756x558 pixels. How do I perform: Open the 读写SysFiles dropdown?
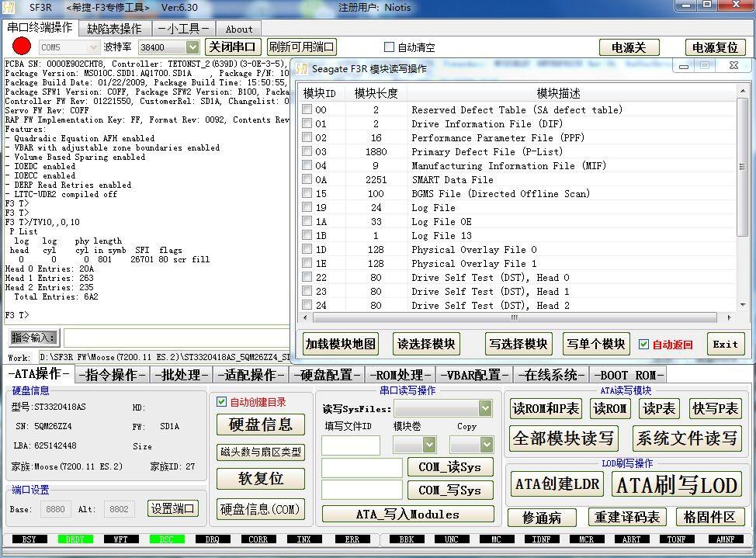[485, 408]
